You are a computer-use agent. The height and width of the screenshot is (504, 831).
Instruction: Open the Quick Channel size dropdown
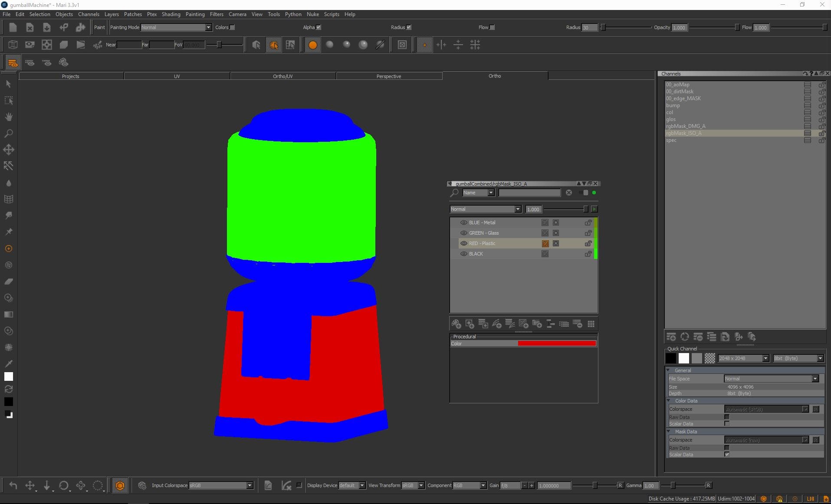point(744,358)
